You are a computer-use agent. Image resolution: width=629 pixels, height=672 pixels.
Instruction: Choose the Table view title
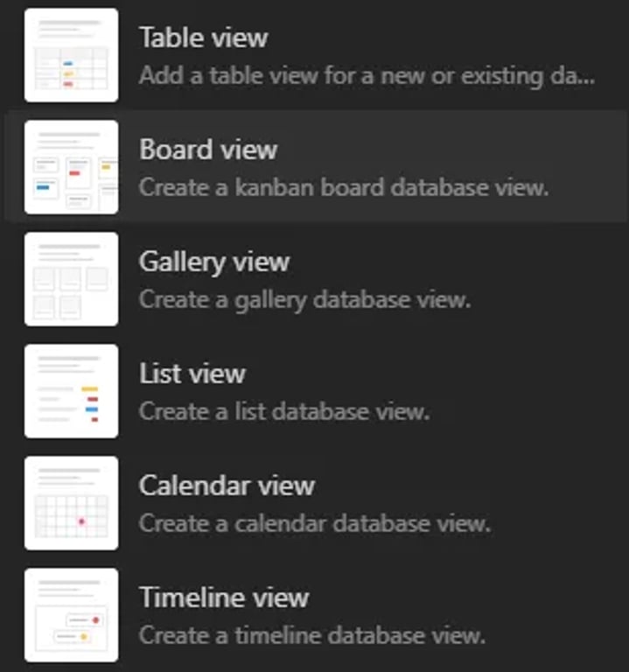pos(204,38)
